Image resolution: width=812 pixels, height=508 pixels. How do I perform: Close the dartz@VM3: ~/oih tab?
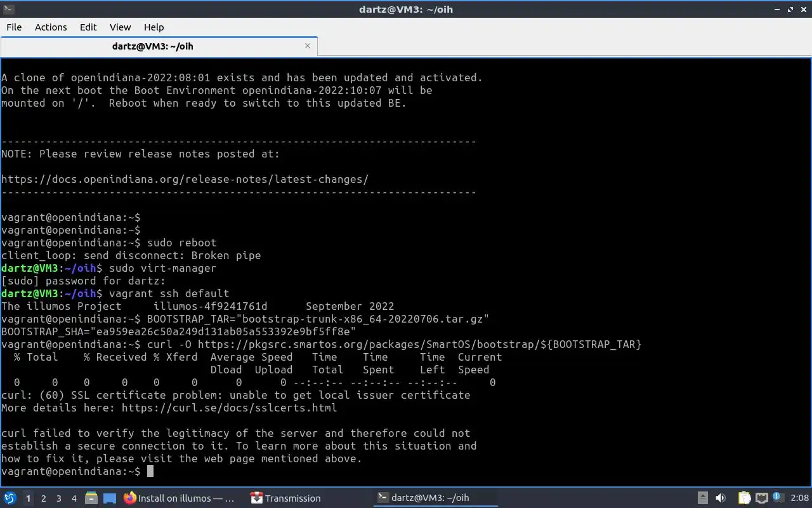coord(308,46)
